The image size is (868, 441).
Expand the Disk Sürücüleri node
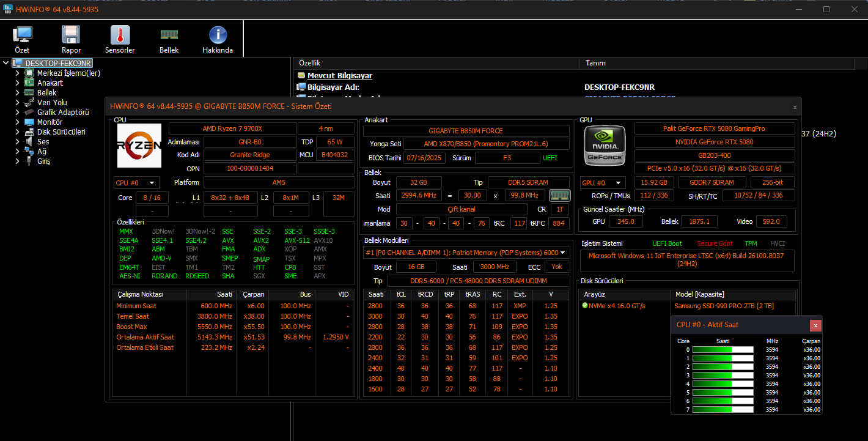pos(17,132)
